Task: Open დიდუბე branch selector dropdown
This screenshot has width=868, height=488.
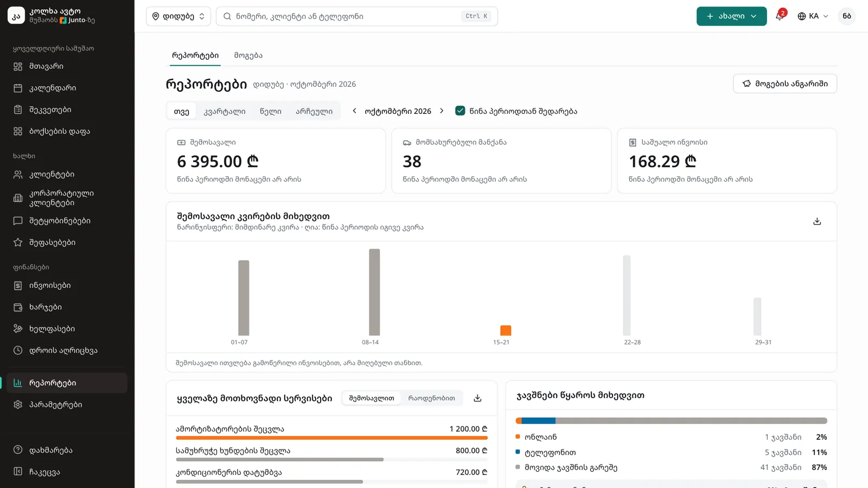Action: point(178,16)
